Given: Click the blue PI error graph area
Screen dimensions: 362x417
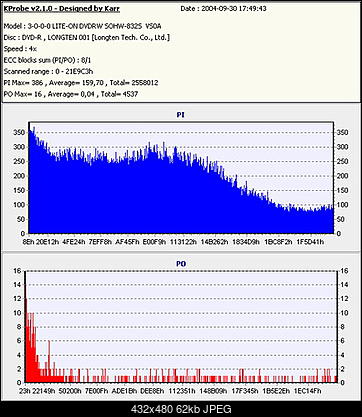Looking at the screenshot, I should tap(180, 193).
